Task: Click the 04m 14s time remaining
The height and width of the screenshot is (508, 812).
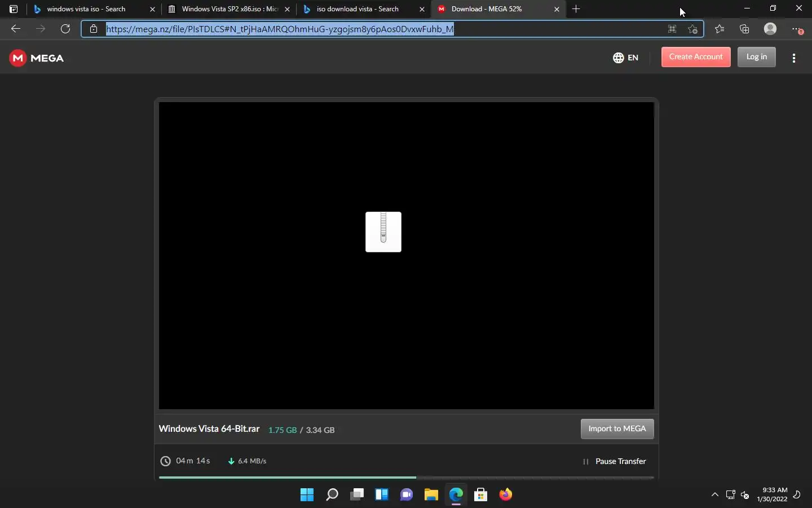Action: pos(193,461)
